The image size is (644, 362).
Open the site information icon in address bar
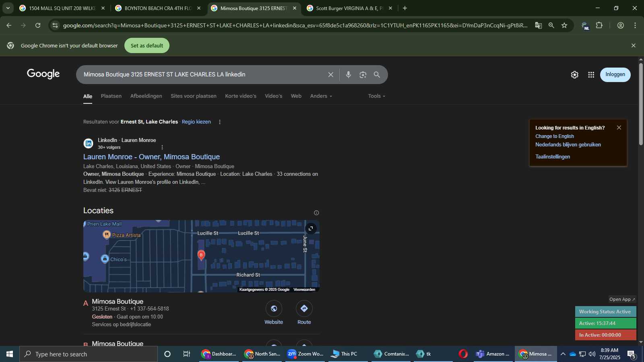point(55,25)
